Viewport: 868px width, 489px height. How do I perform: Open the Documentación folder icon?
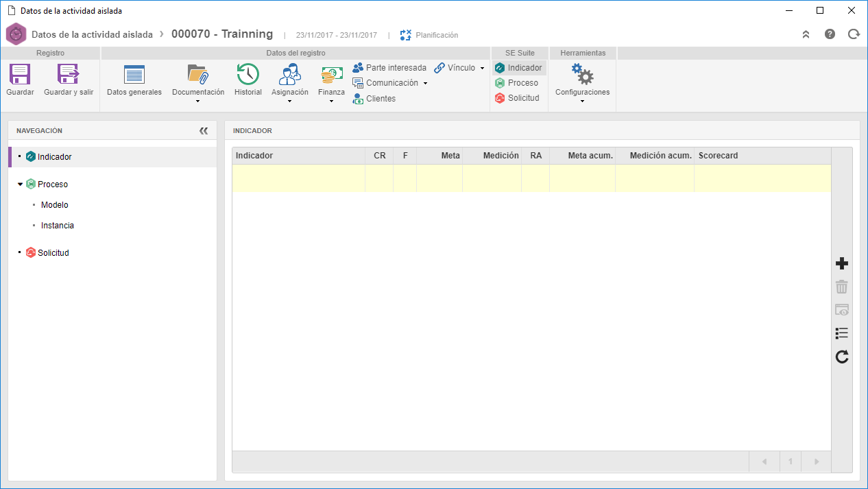point(197,75)
